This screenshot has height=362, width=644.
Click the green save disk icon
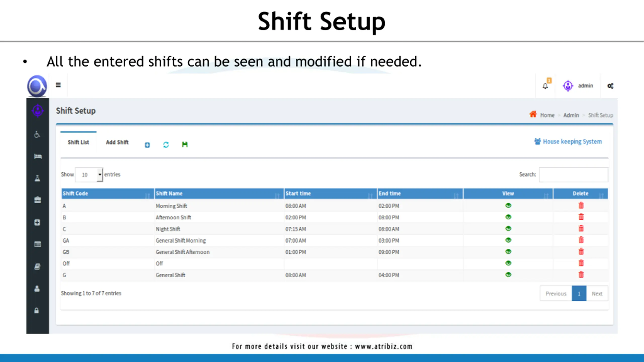(x=185, y=144)
